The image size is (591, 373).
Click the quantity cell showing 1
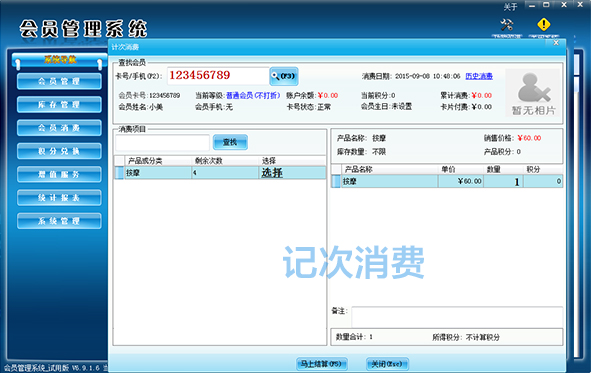[503, 182]
